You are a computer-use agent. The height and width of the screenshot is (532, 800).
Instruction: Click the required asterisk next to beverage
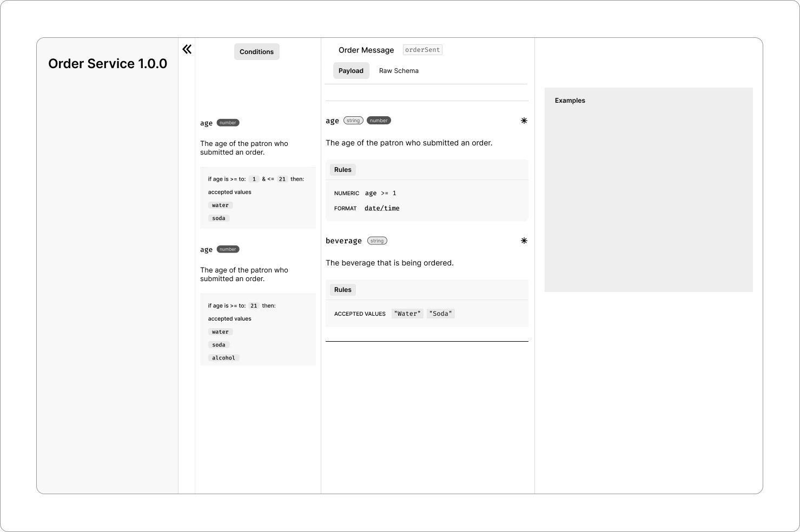click(524, 241)
